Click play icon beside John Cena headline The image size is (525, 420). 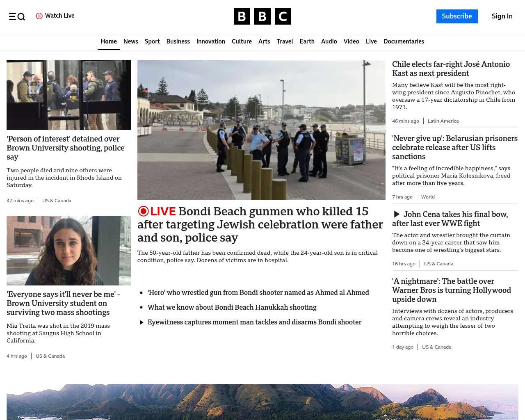(x=397, y=214)
